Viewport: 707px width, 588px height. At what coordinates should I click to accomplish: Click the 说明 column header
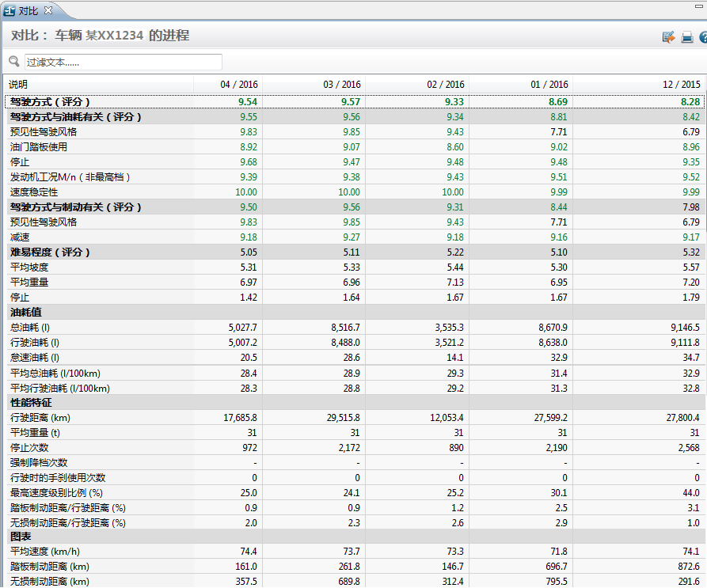[x=18, y=84]
